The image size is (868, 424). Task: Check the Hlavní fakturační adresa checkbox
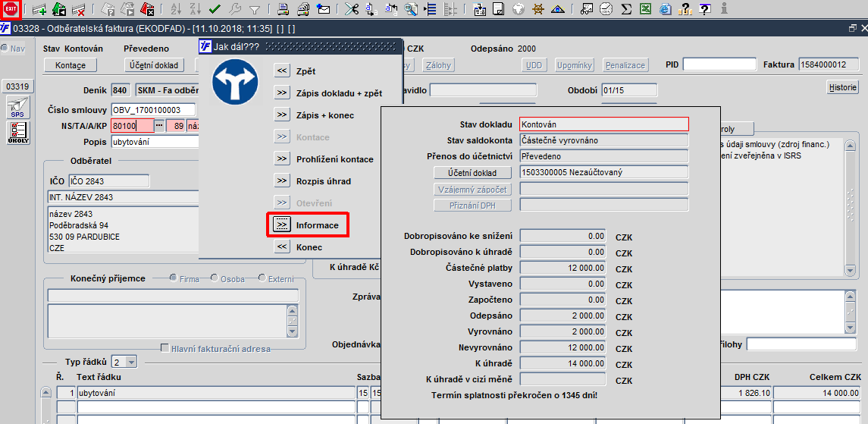(x=165, y=349)
